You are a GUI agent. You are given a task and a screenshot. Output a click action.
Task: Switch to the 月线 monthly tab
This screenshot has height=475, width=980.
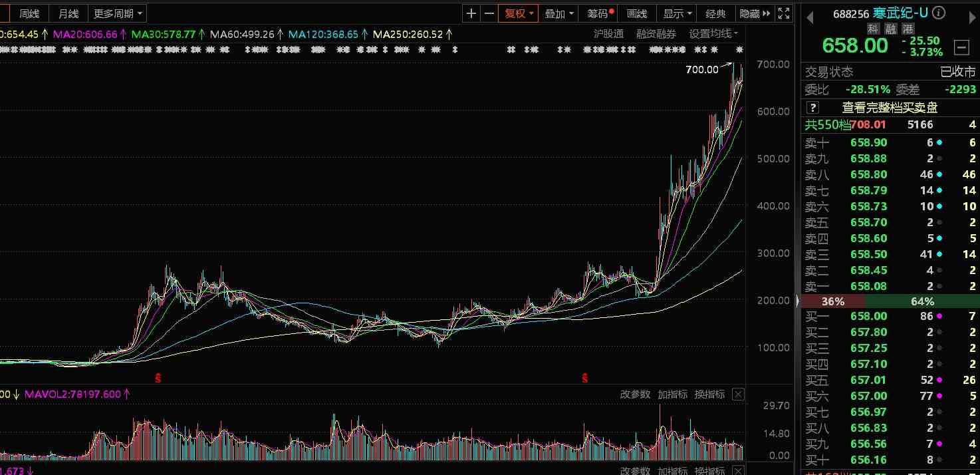click(x=68, y=13)
